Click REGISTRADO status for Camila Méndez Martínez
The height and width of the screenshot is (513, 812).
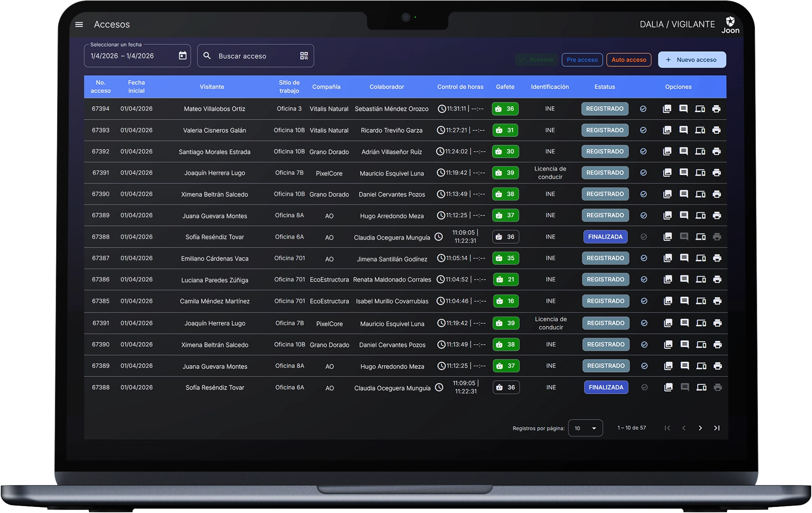[605, 301]
